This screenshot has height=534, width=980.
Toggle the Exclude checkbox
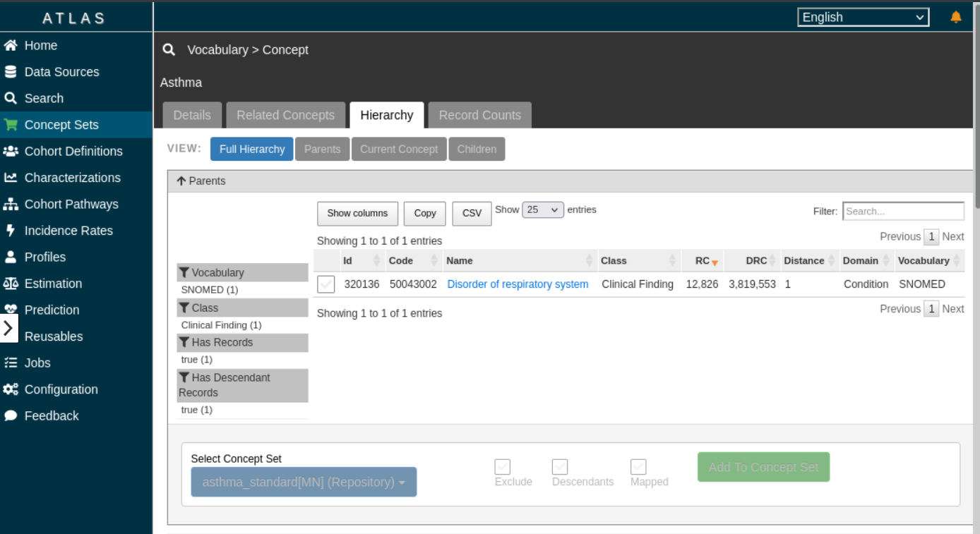(x=503, y=467)
